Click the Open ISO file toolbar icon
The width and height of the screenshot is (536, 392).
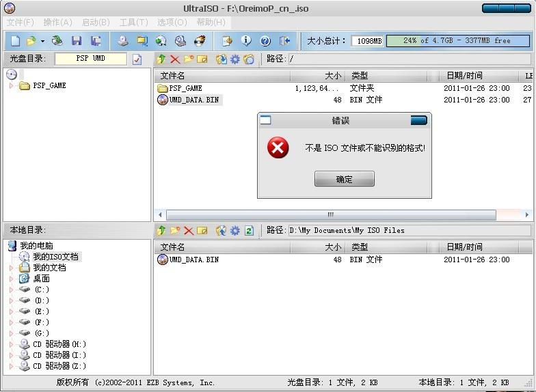point(31,41)
